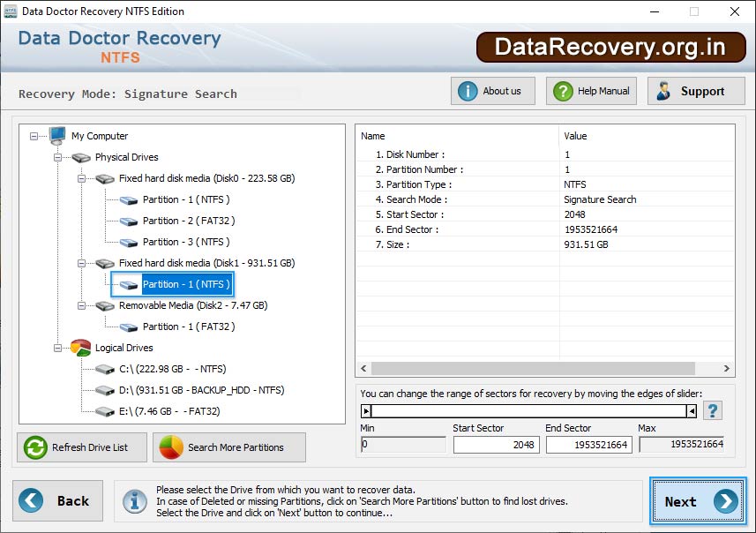This screenshot has width=756, height=533.
Task: Click the selected Disk1 partition drive icon
Action: click(129, 285)
